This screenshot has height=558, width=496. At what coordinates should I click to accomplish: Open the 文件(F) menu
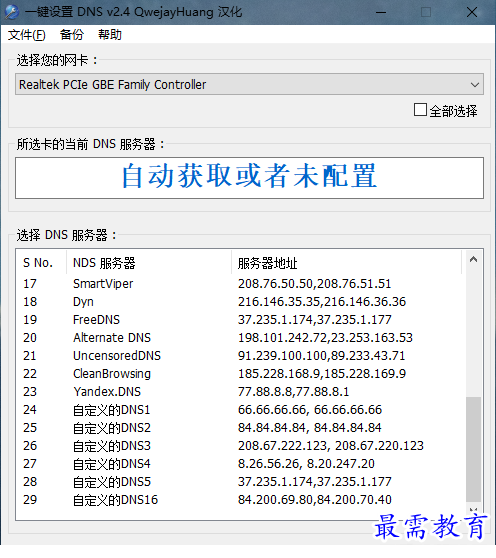click(27, 35)
